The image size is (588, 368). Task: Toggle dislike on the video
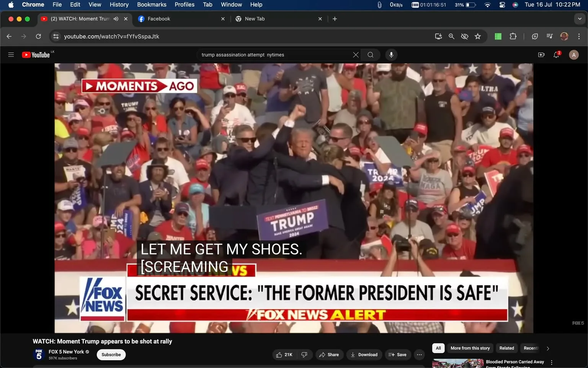click(304, 355)
